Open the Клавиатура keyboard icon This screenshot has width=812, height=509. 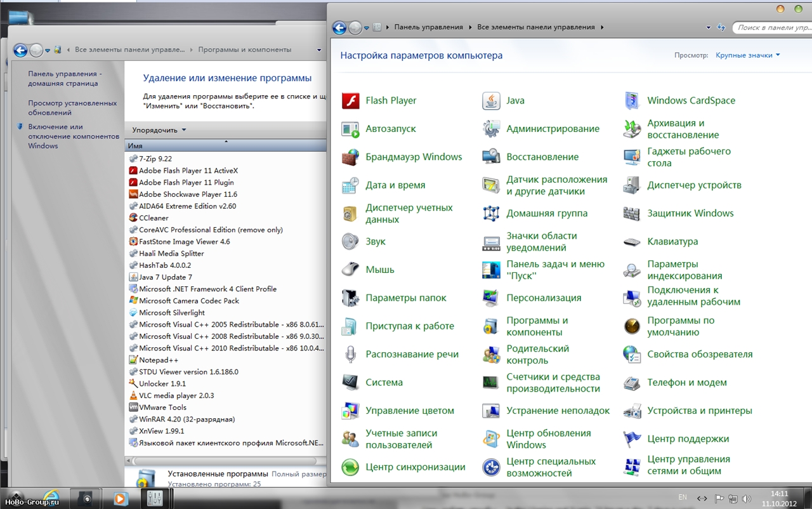(x=632, y=242)
